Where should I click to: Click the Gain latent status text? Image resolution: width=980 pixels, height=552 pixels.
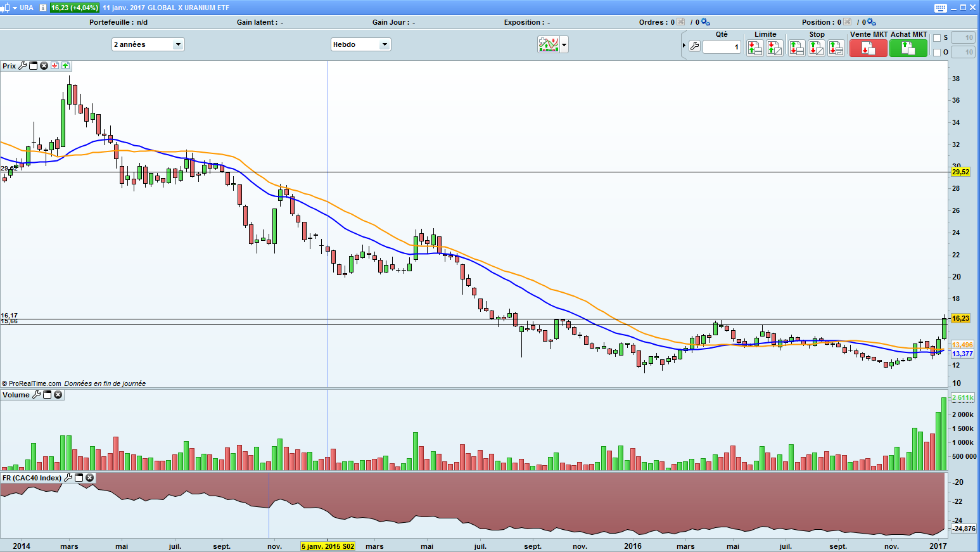tap(260, 22)
